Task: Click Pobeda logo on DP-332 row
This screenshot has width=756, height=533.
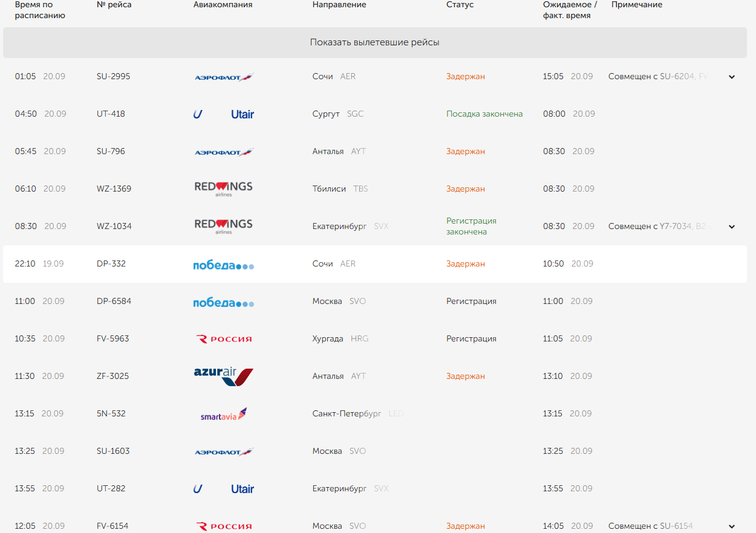Action: (224, 265)
